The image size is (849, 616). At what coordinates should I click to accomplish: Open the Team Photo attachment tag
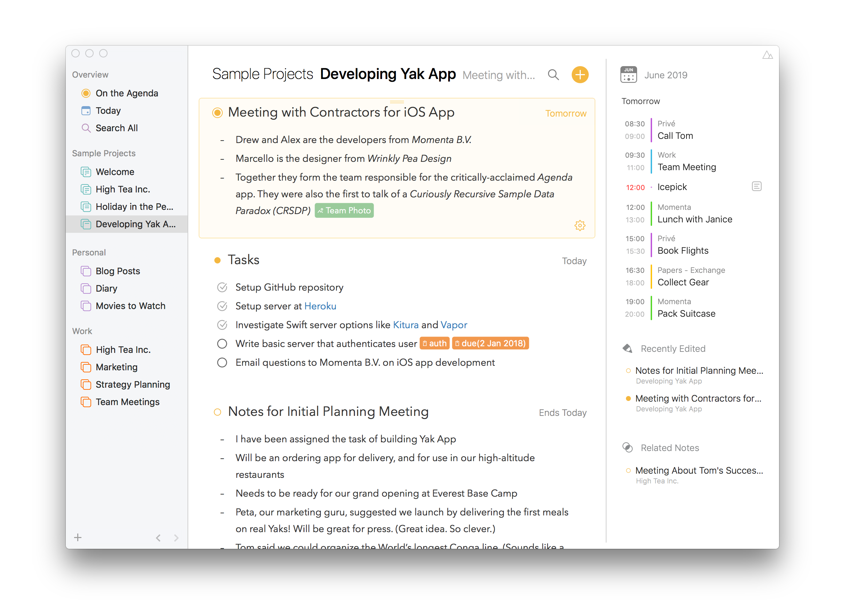coord(344,211)
